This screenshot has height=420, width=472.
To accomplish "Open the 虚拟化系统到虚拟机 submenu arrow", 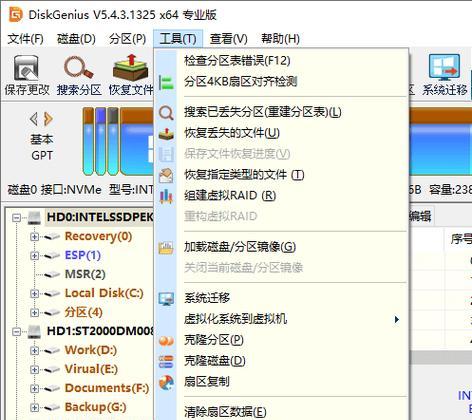I will coord(396,319).
